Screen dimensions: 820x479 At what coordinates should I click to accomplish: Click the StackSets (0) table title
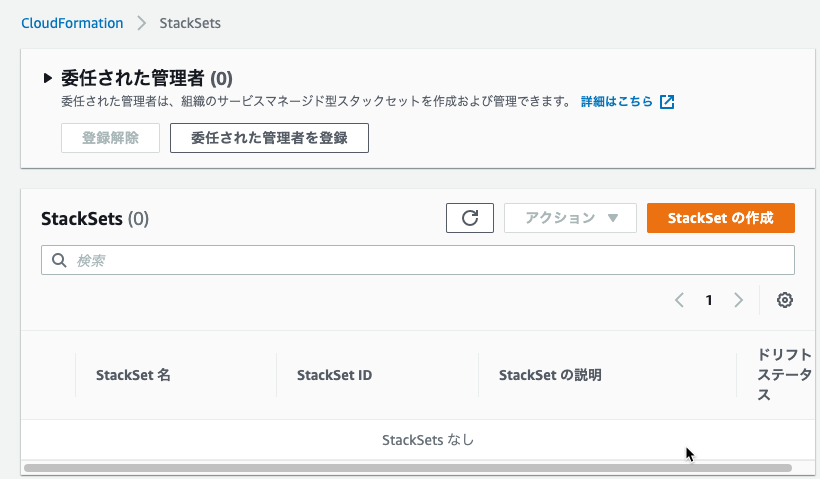[x=95, y=219]
